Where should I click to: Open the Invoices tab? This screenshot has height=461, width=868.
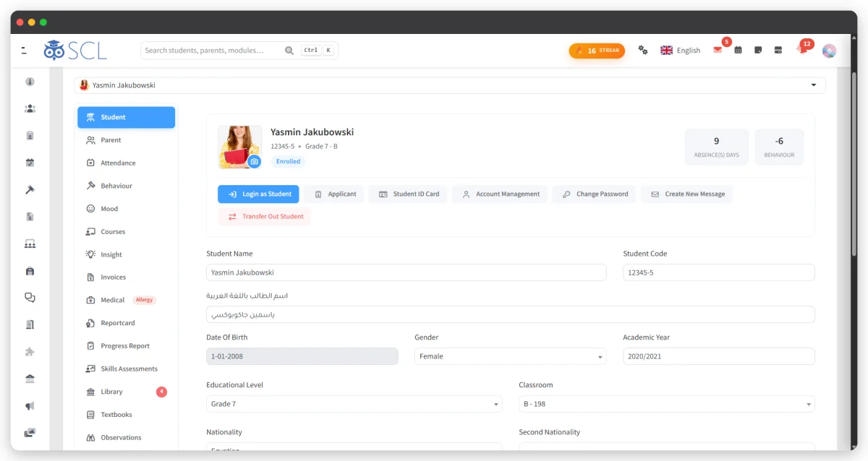(126, 277)
